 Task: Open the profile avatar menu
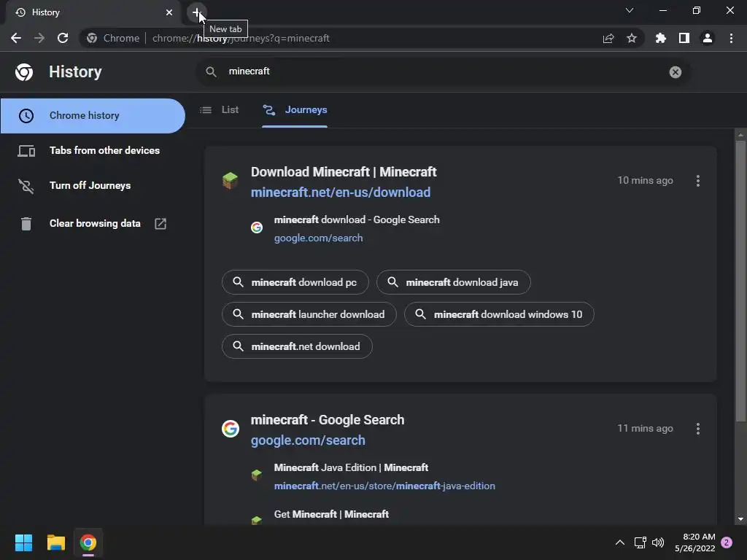708,38
